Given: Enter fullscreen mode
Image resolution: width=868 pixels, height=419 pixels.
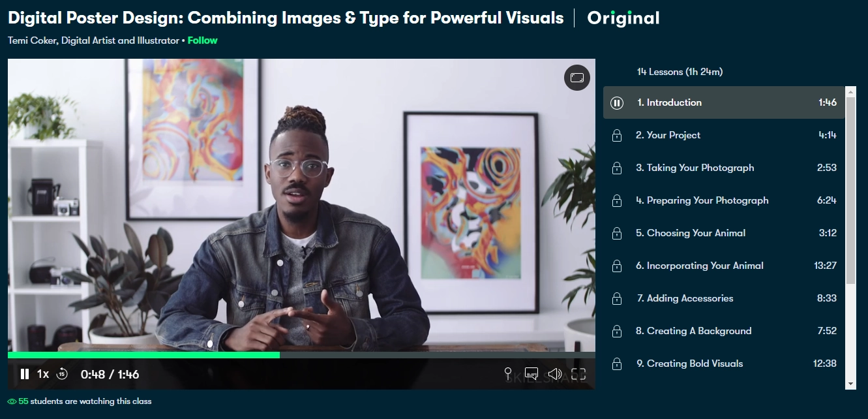Looking at the screenshot, I should coord(578,374).
